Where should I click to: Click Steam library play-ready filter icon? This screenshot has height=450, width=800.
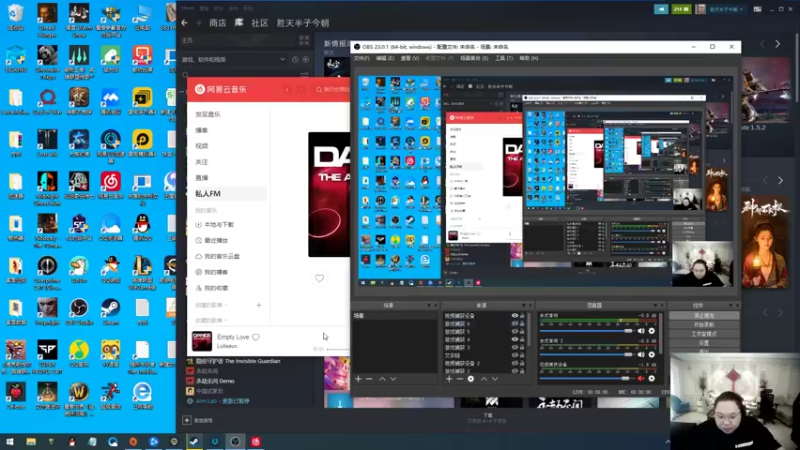click(x=306, y=60)
